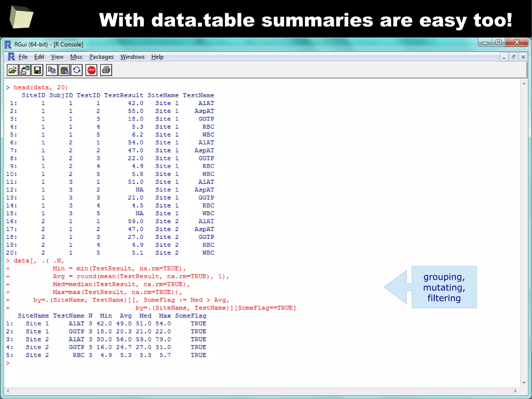
Task: Open the File menu
Action: [x=23, y=57]
